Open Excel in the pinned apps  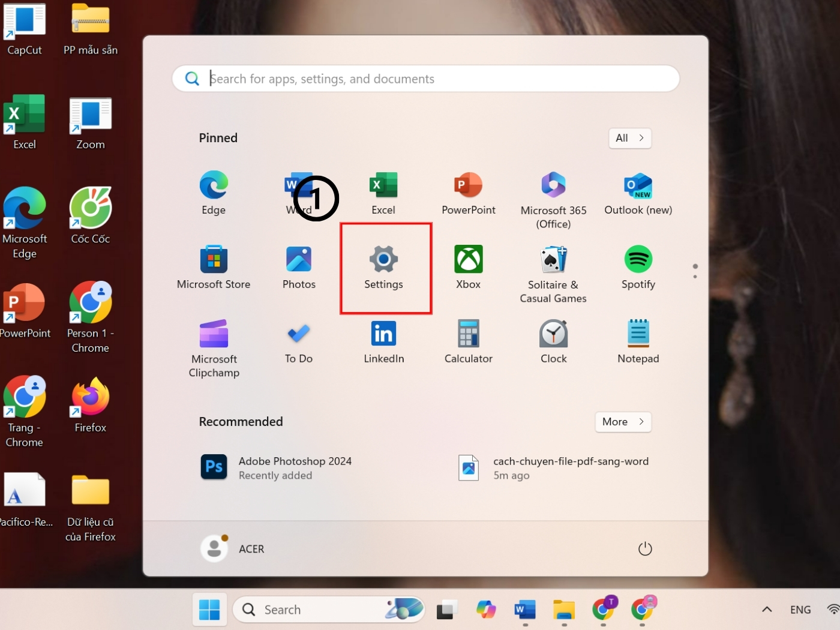pyautogui.click(x=383, y=193)
